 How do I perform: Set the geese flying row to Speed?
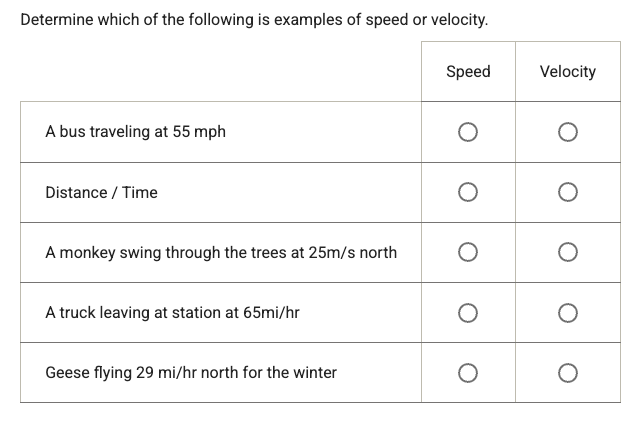[x=468, y=372]
